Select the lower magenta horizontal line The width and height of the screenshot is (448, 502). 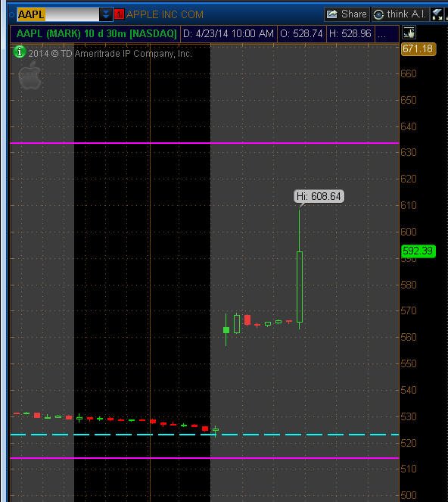205,458
